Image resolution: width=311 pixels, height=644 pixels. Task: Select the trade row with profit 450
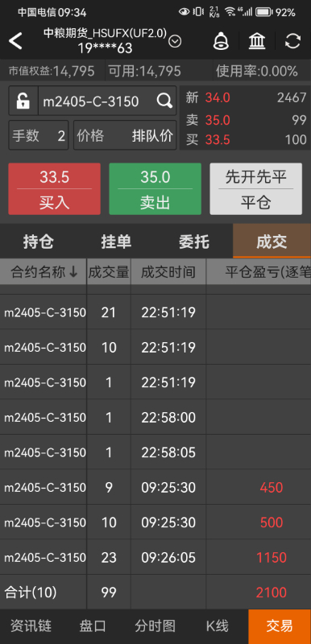coord(155,488)
